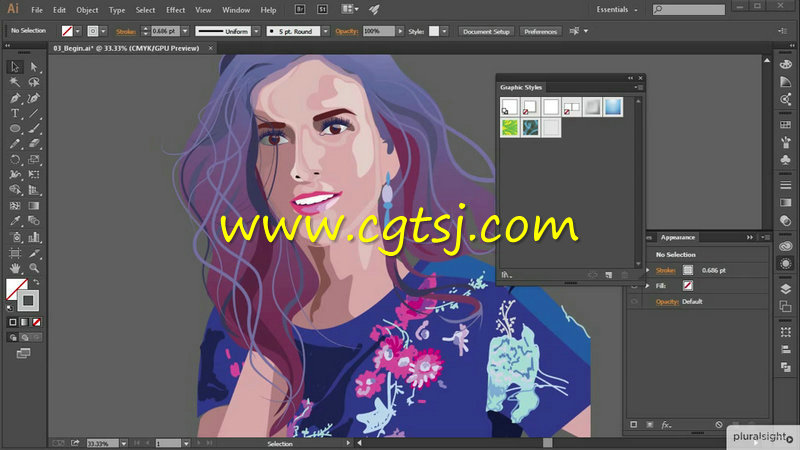Select the Shape Builder tool
This screenshot has height=450, width=800.
click(x=15, y=190)
